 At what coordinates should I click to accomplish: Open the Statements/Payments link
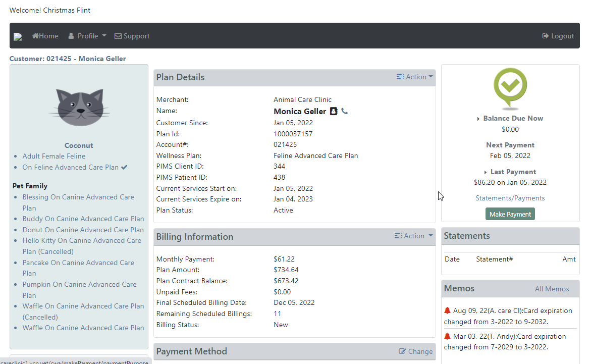pyautogui.click(x=510, y=198)
